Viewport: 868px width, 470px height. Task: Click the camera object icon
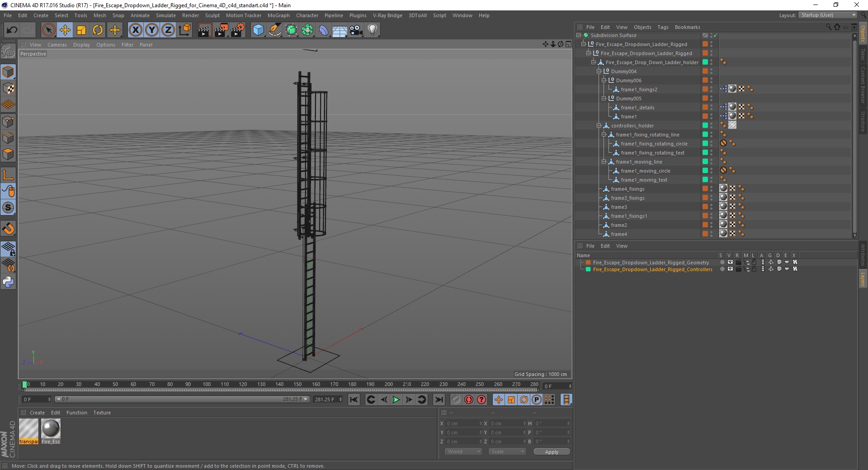coord(356,30)
